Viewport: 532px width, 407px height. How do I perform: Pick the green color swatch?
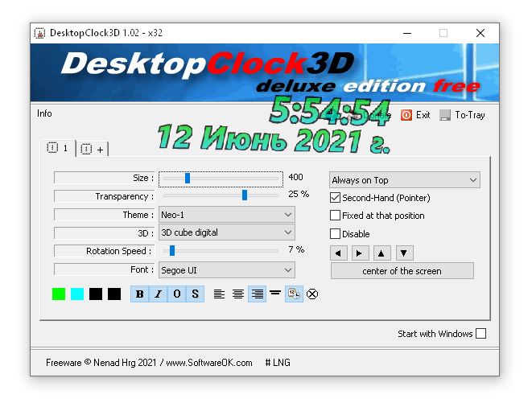pyautogui.click(x=59, y=294)
